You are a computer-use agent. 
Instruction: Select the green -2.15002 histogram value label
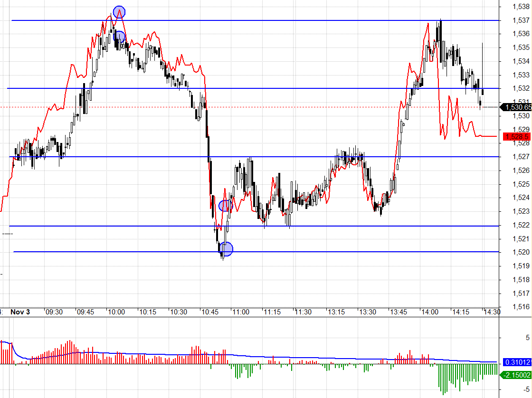coord(516,375)
